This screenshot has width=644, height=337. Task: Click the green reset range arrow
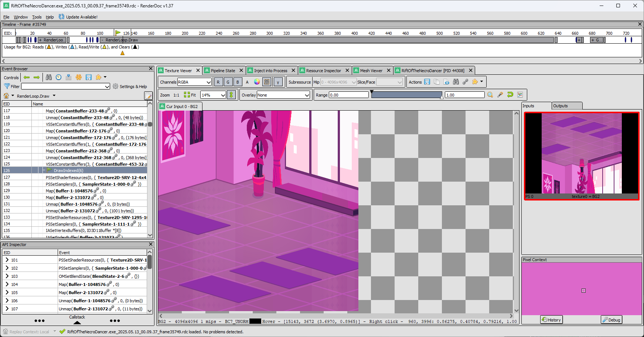(510, 95)
